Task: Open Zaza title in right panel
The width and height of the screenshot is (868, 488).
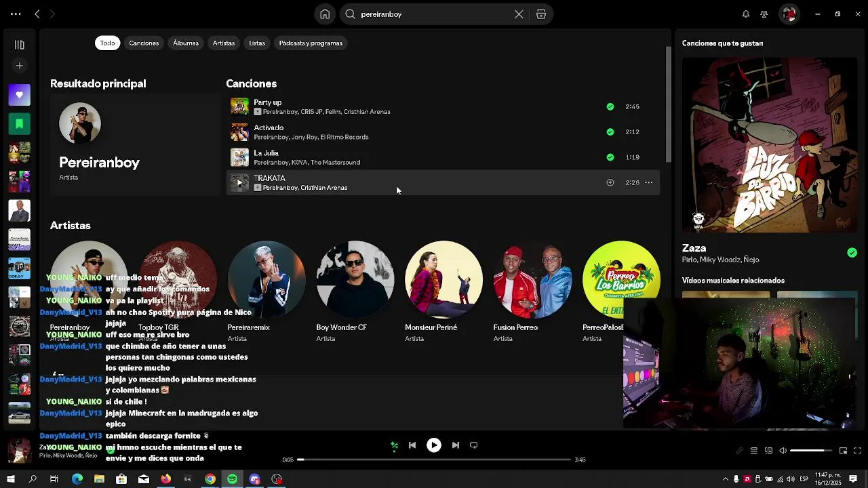Action: [x=694, y=248]
